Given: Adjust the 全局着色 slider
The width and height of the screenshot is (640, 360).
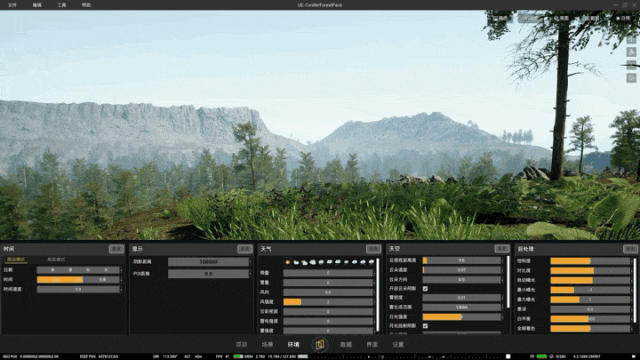Looking at the screenshot, I should pyautogui.click(x=590, y=328).
